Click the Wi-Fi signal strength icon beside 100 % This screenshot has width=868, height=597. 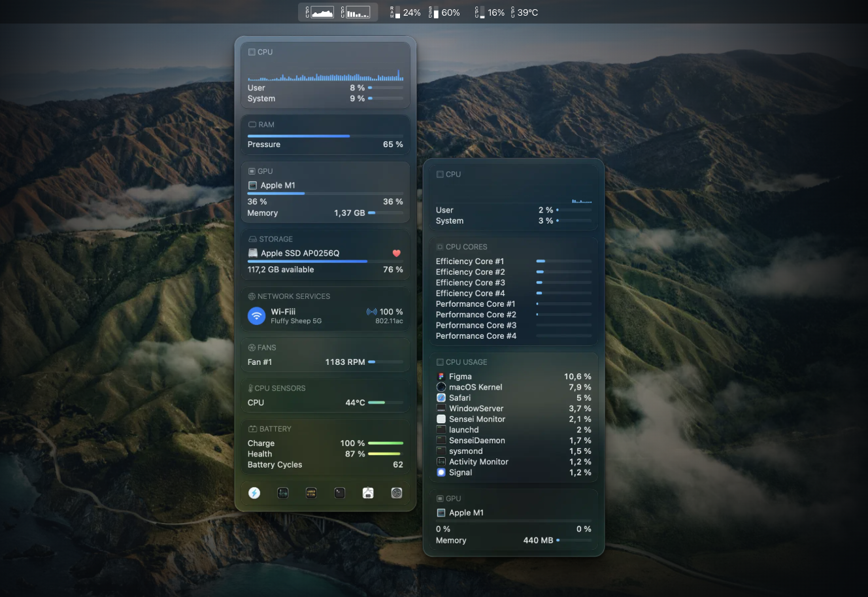click(371, 312)
